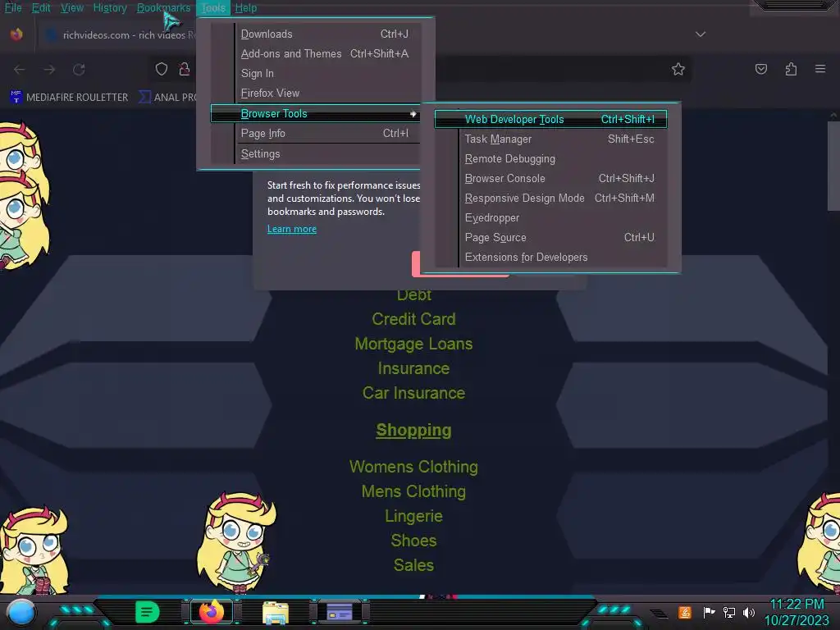Open the Shopping heading link
The image size is (840, 630).
pos(413,430)
